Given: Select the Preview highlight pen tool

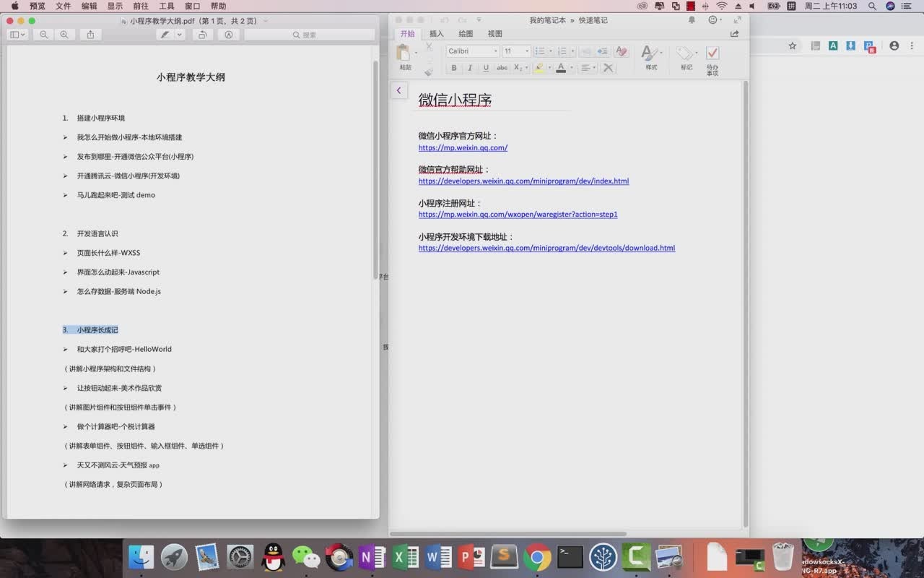Looking at the screenshot, I should 165,35.
